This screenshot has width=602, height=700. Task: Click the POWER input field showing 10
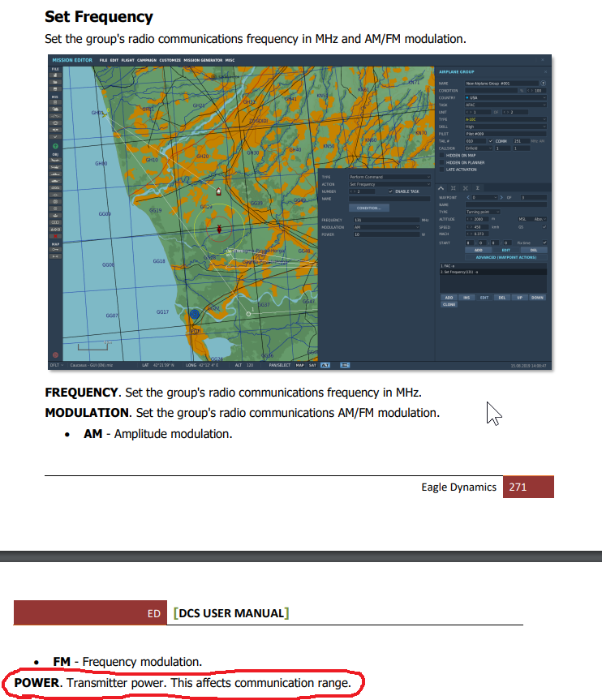point(387,234)
